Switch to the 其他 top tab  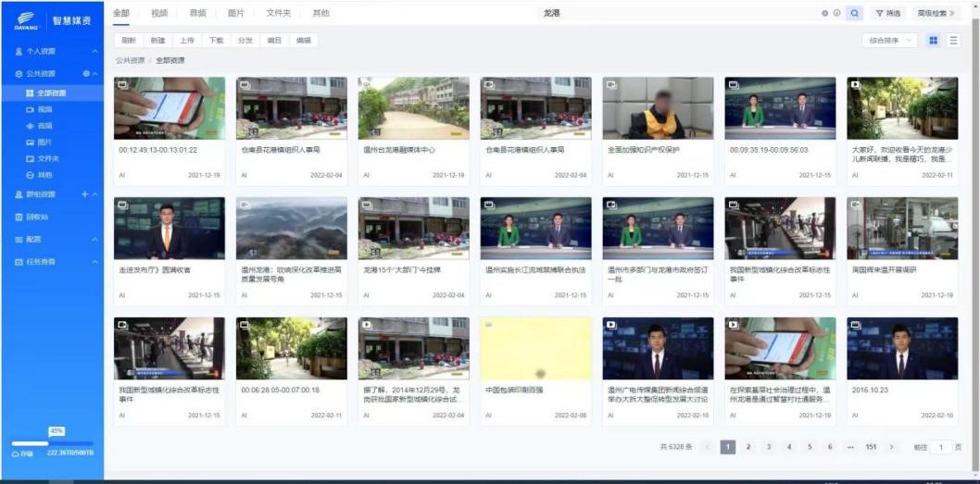pos(321,13)
